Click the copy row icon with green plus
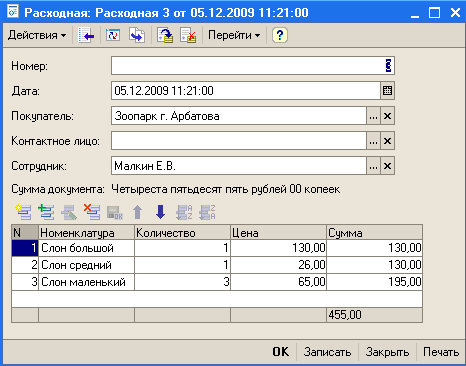The width and height of the screenshot is (466, 366). 46,212
